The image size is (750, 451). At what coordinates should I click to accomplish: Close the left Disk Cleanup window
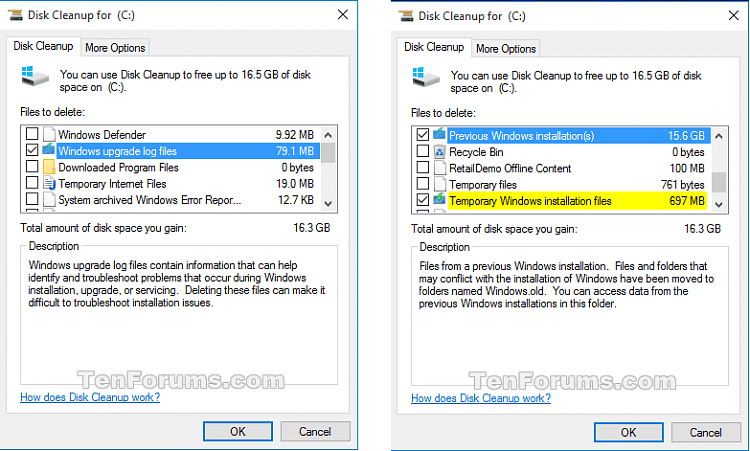tap(342, 15)
